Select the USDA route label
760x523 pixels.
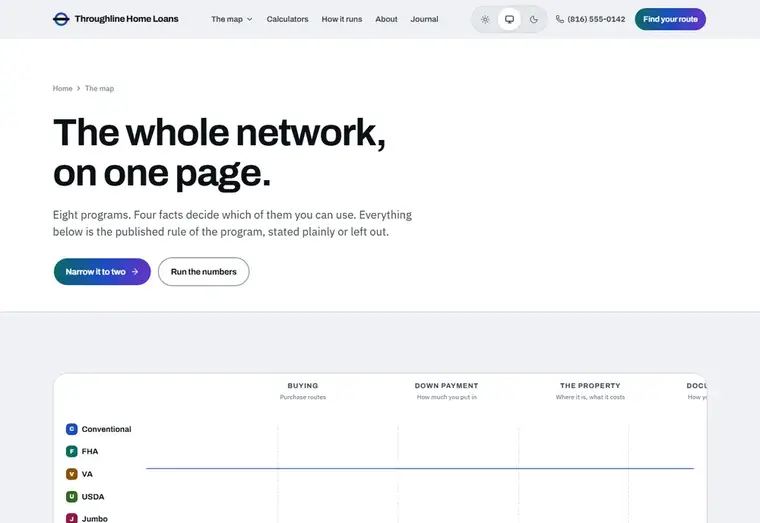point(93,496)
